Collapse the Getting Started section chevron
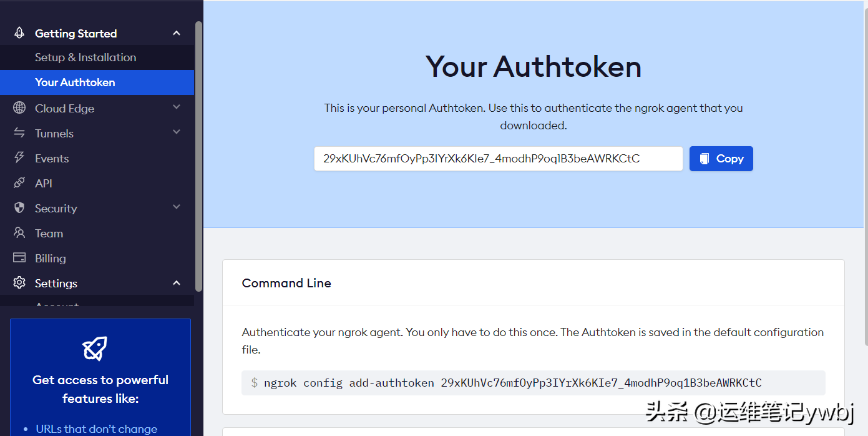 (x=177, y=33)
